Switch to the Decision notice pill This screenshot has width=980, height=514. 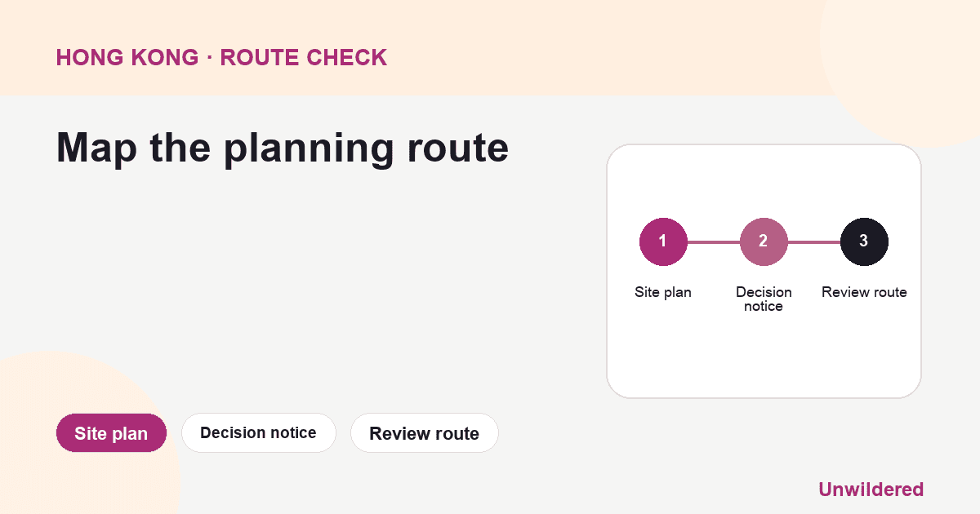pos(258,432)
